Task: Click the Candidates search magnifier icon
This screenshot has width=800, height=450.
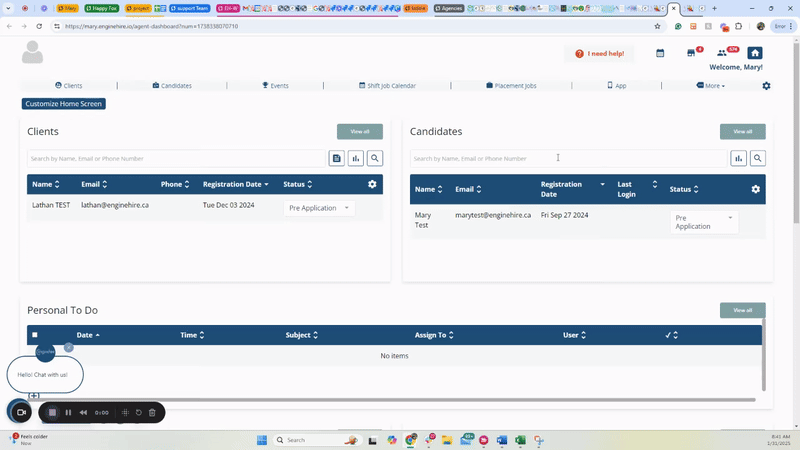Action: coord(758,158)
